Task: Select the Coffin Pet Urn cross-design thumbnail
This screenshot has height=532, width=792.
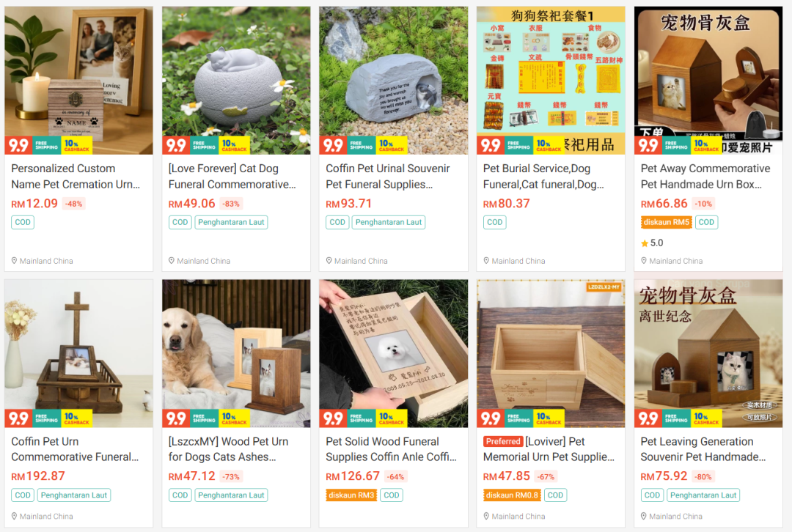Action: coord(78,353)
